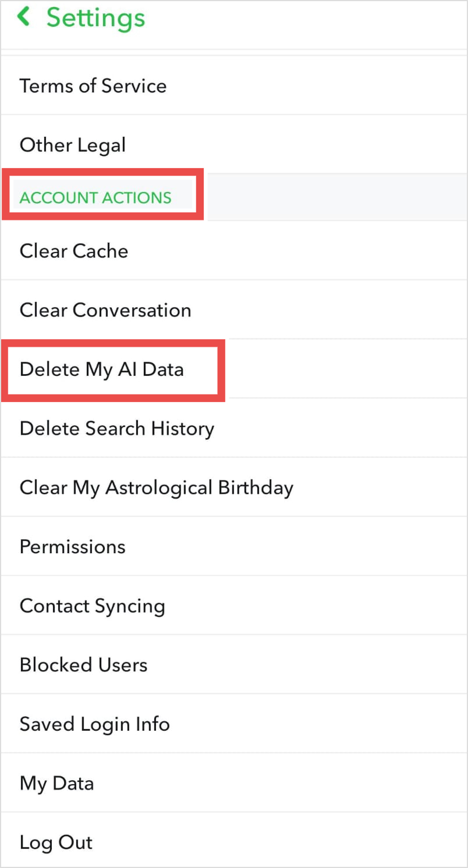Screen dimensions: 468x868
Task: View Blocked Users list
Action: [83, 664]
